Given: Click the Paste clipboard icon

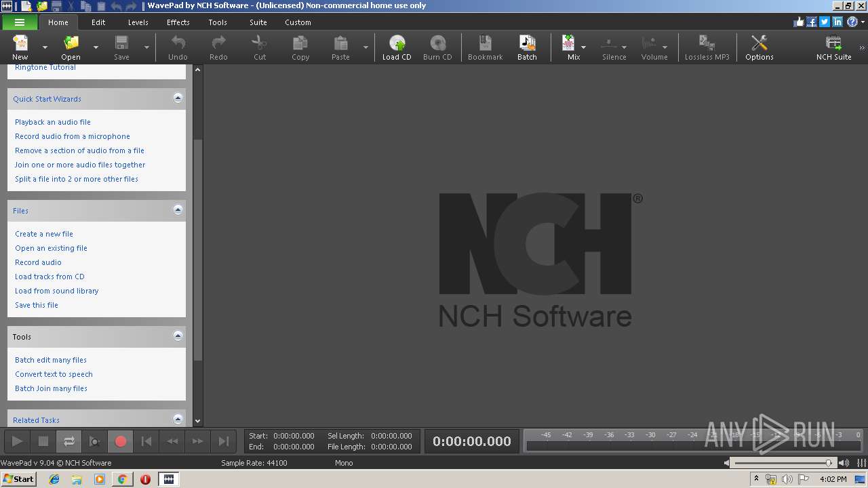Looking at the screenshot, I should click(340, 43).
